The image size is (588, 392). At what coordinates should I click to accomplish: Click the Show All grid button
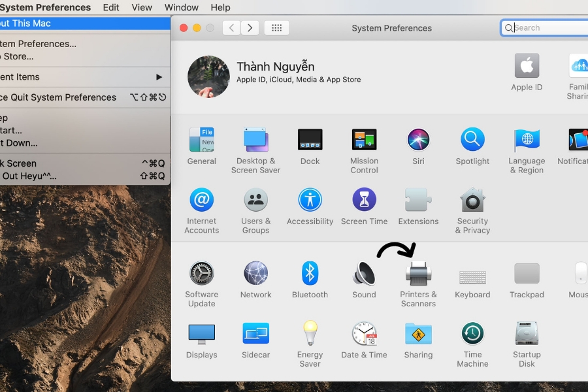276,28
